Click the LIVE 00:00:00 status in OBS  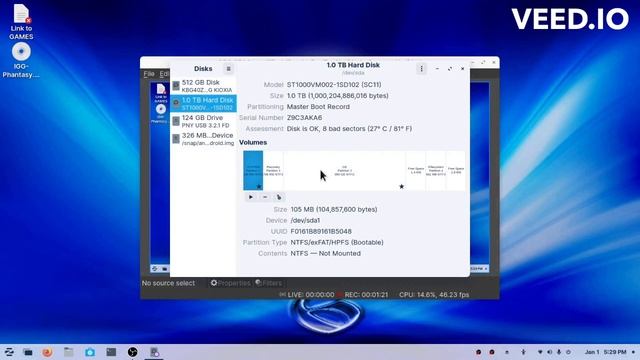307,295
